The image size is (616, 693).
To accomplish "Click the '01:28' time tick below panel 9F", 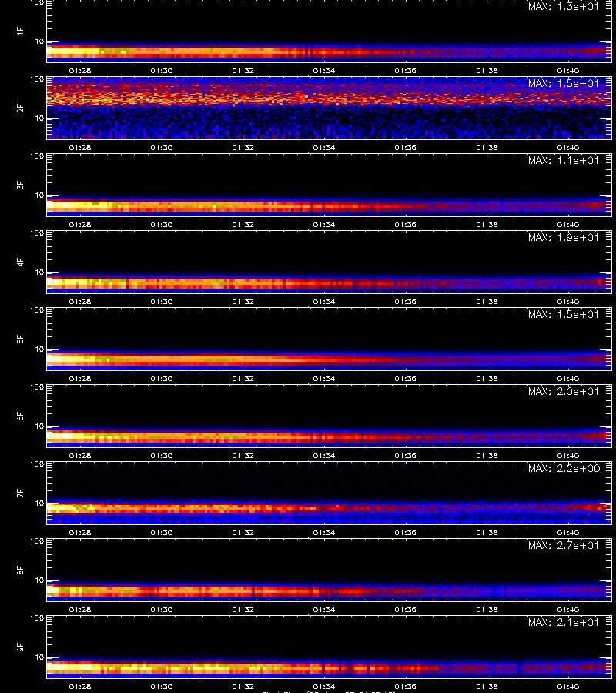I will coord(80,686).
